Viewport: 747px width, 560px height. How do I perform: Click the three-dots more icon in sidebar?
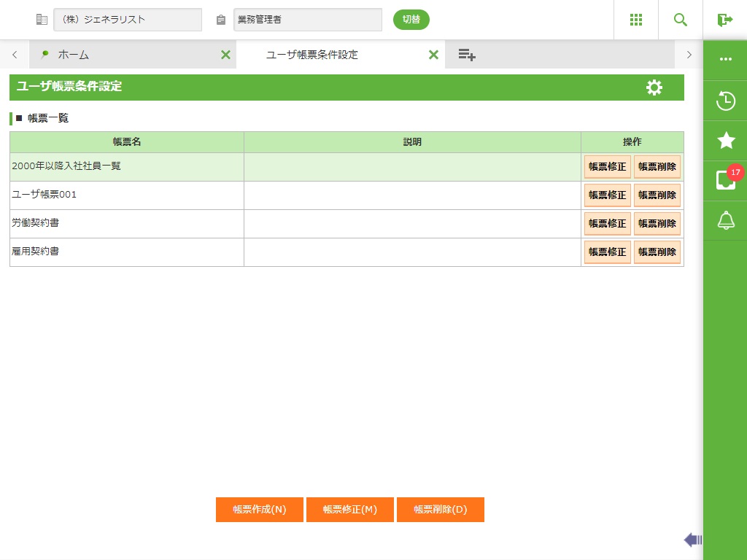coord(725,60)
